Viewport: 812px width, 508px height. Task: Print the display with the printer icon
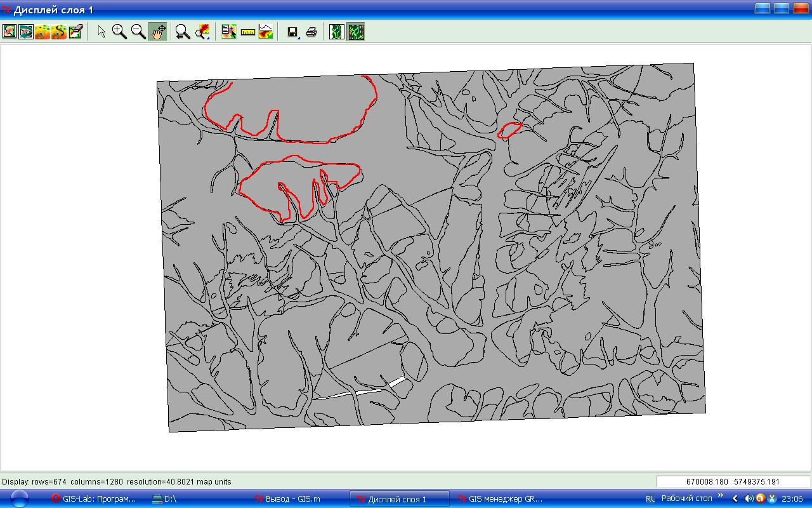coord(311,32)
